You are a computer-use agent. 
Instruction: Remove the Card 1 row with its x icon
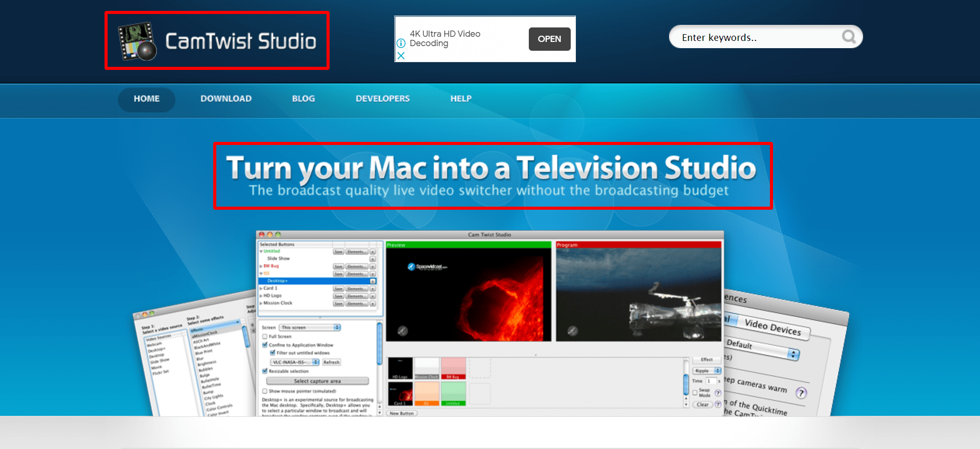pos(373,289)
